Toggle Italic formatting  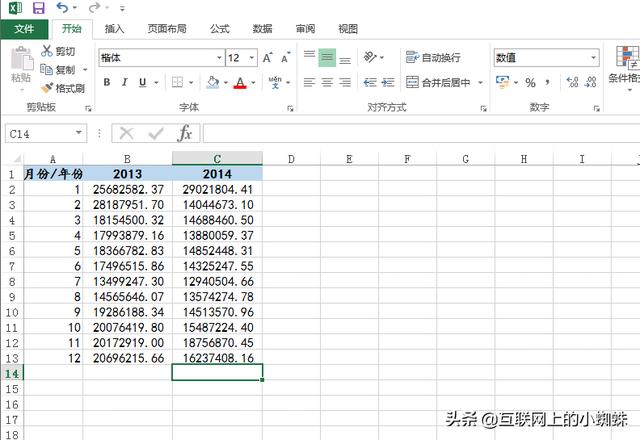[x=124, y=82]
